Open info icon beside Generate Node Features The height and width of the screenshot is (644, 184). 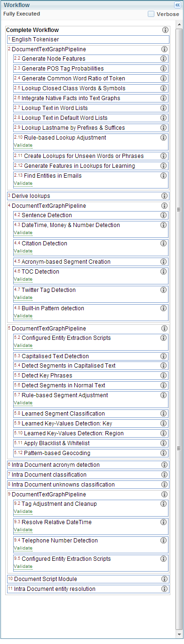(x=164, y=59)
